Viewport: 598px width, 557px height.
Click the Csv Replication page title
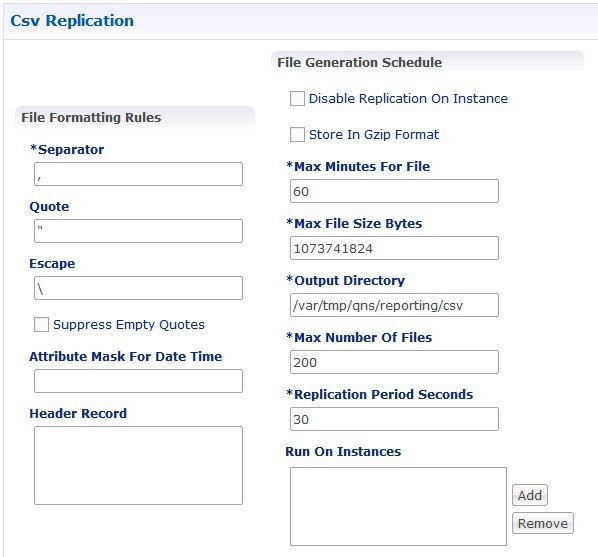[72, 21]
